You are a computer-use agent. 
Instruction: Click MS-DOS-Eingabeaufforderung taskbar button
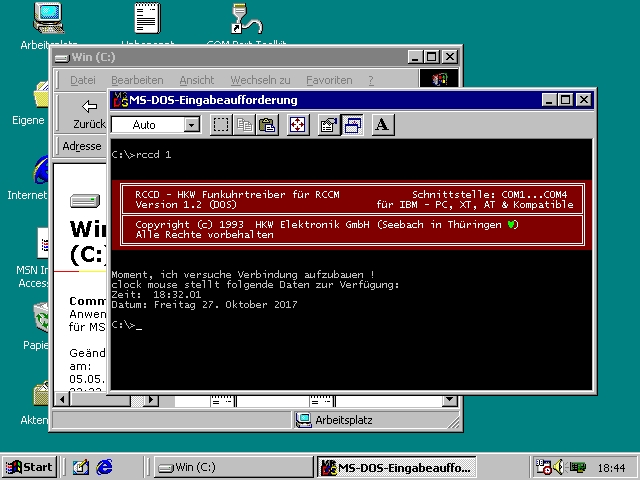397,467
